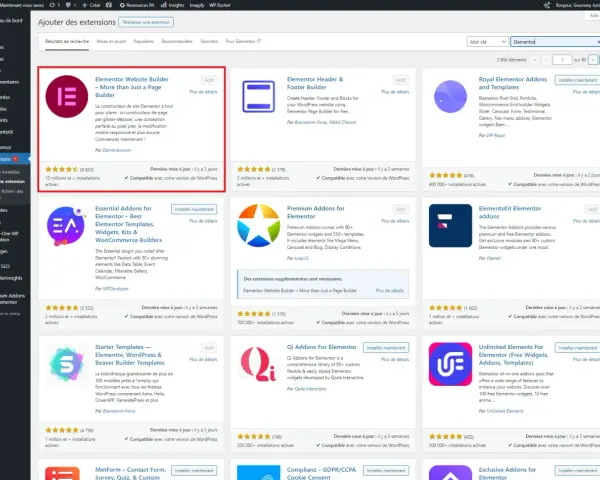The image size is (600, 480).
Task: Open the Mot-clé search type dropdown
Action: pos(487,42)
